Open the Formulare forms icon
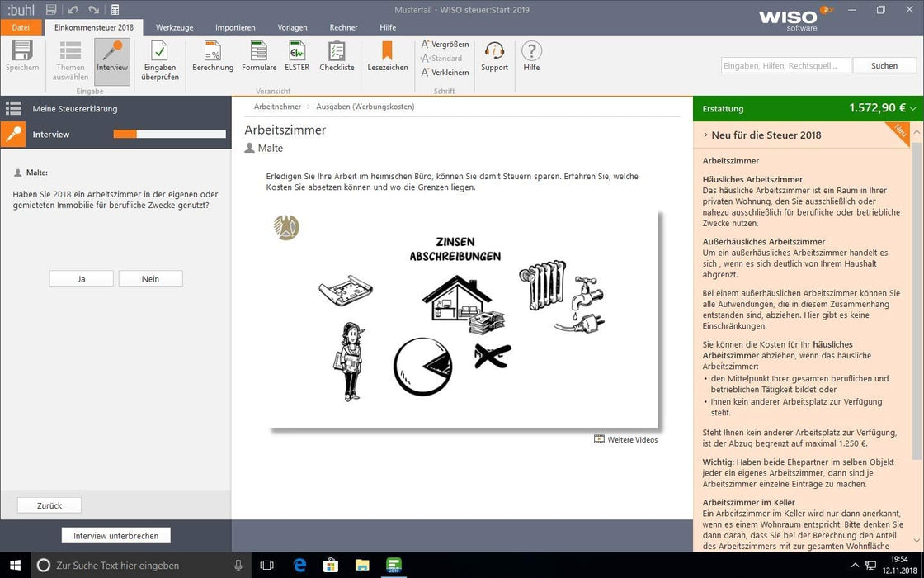Screen dimensions: 924x578 click(259, 53)
